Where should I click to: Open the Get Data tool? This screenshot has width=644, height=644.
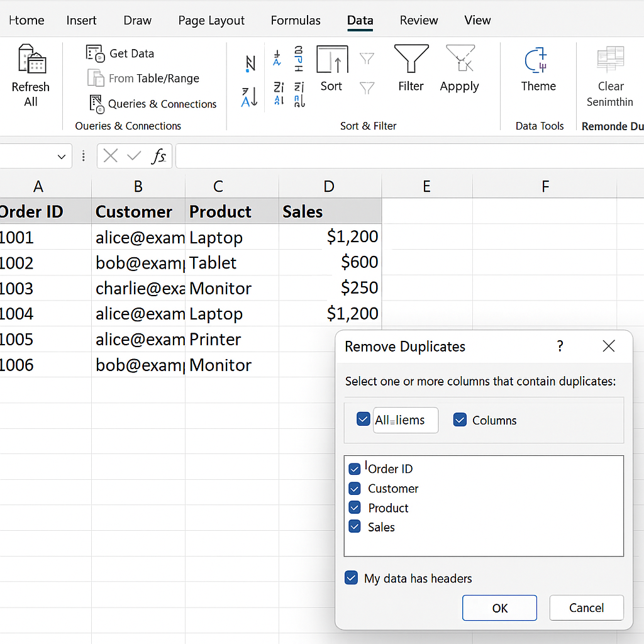coord(95,53)
